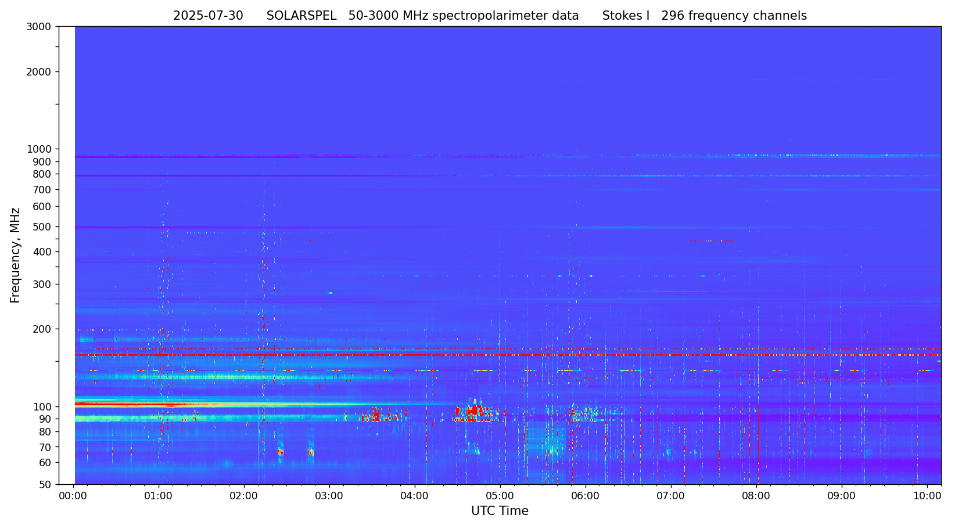Select the 05:00 time tick label
The width and height of the screenshot is (980, 526).
500,496
